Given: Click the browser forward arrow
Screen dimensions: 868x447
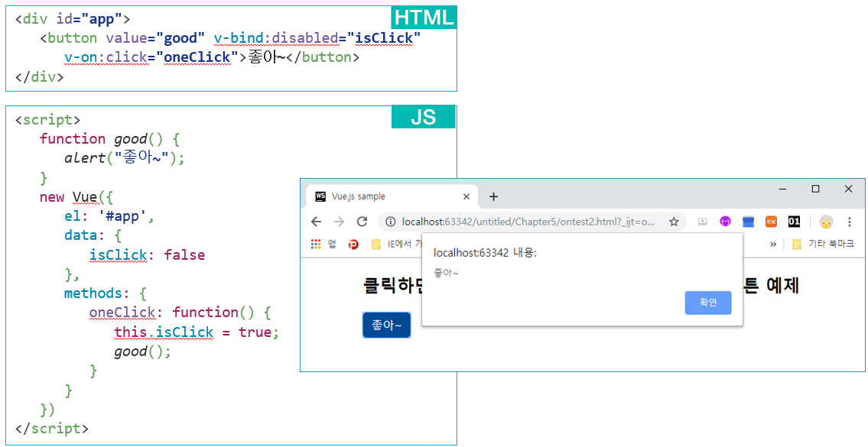Looking at the screenshot, I should tap(339, 222).
